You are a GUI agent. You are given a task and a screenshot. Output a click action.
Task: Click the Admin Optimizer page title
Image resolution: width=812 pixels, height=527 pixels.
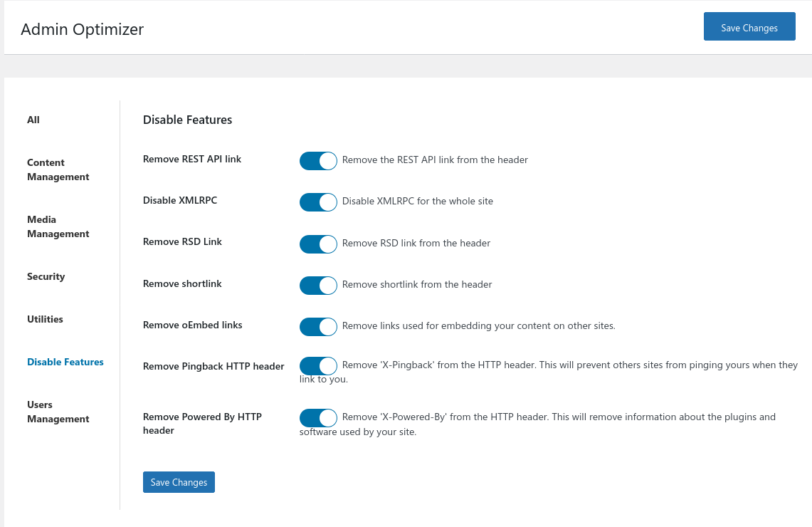click(x=83, y=29)
